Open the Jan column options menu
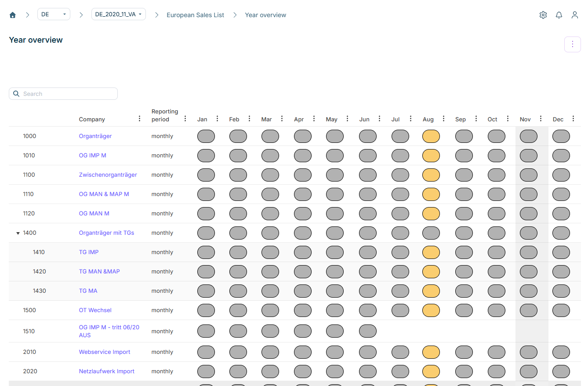This screenshot has height=386, width=588. coord(217,119)
